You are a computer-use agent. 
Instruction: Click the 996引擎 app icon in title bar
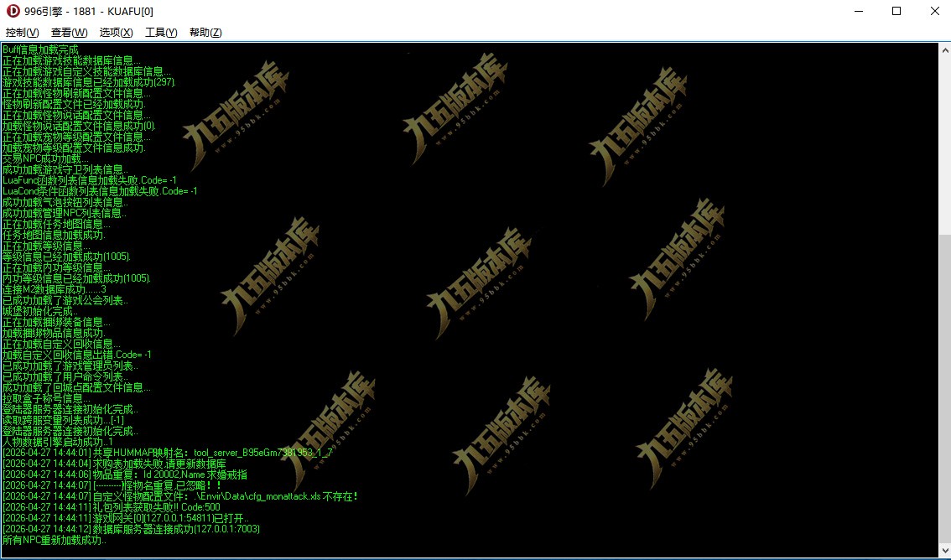pos(13,11)
